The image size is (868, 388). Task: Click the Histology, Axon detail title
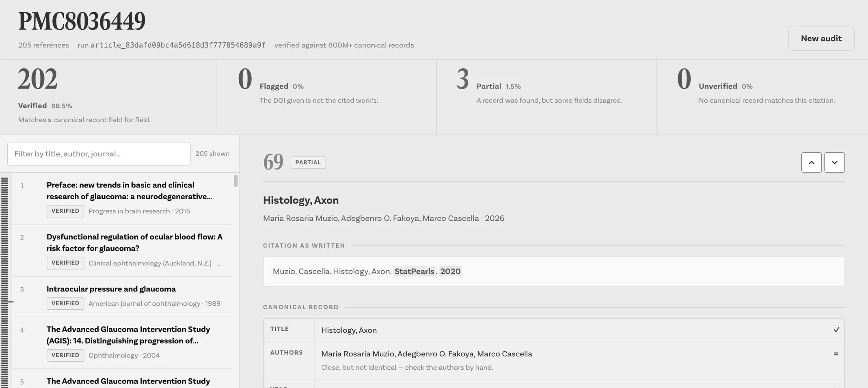301,200
